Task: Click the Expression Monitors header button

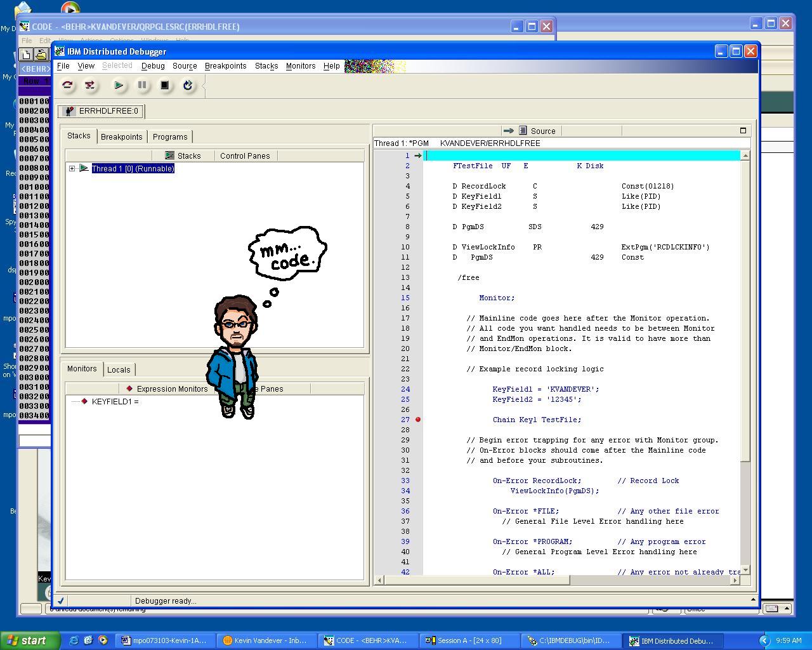Action: (166, 388)
